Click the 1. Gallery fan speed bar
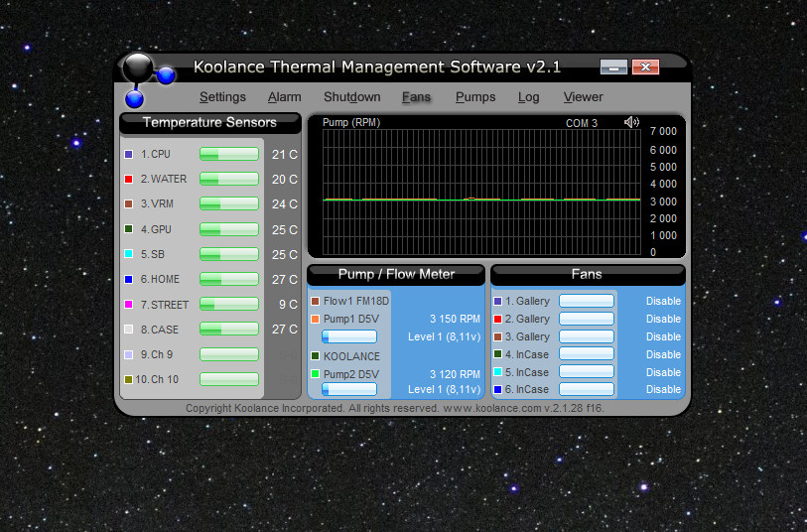807x532 pixels. [587, 301]
